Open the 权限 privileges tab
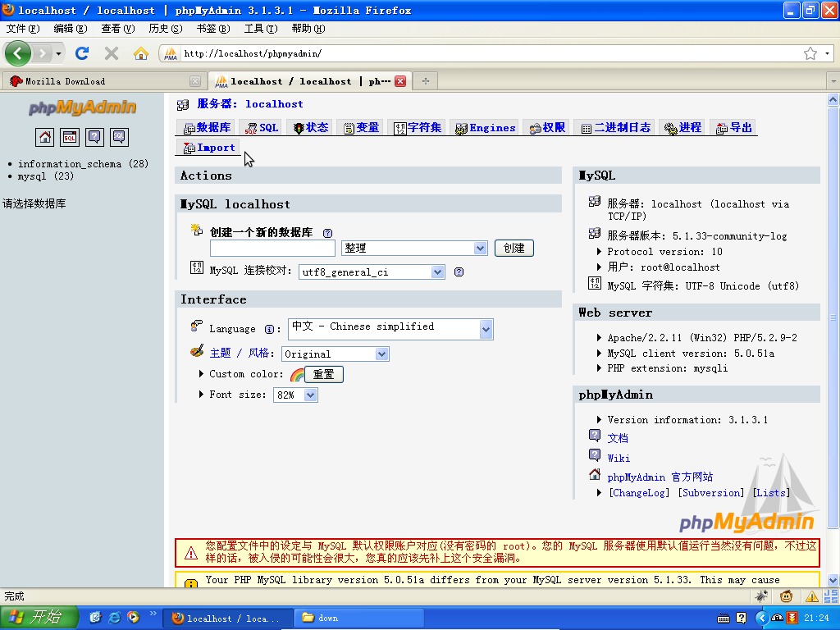 point(547,127)
